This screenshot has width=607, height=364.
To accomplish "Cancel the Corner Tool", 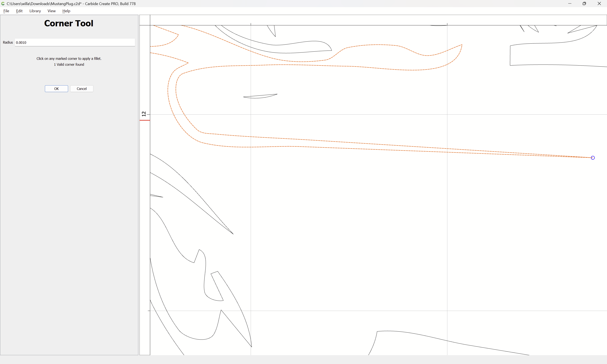I will [x=82, y=89].
